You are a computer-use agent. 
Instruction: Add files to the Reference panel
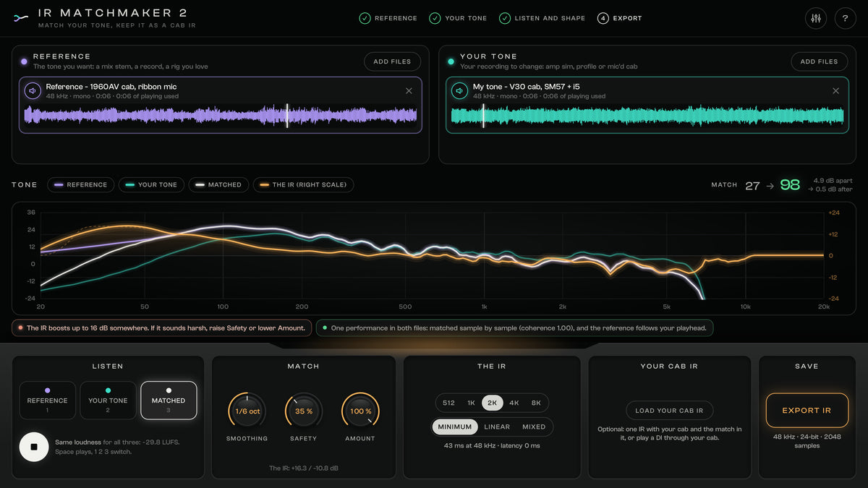(392, 61)
